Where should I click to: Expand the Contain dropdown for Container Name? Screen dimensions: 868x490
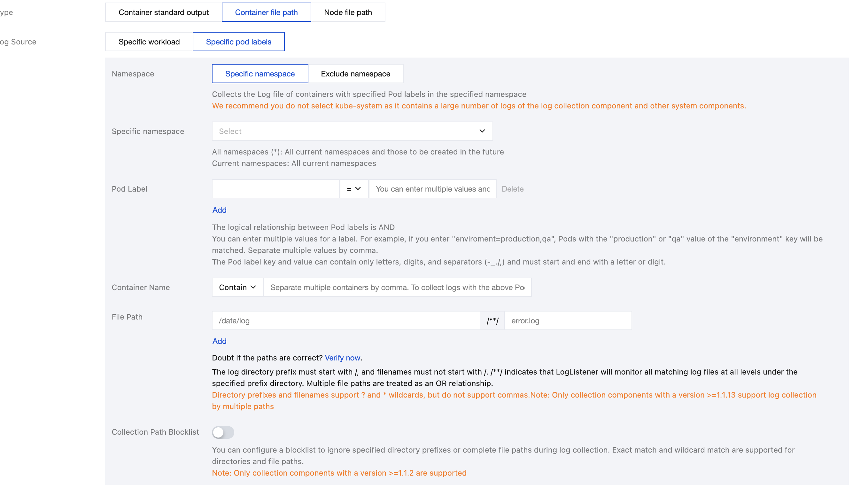(237, 287)
